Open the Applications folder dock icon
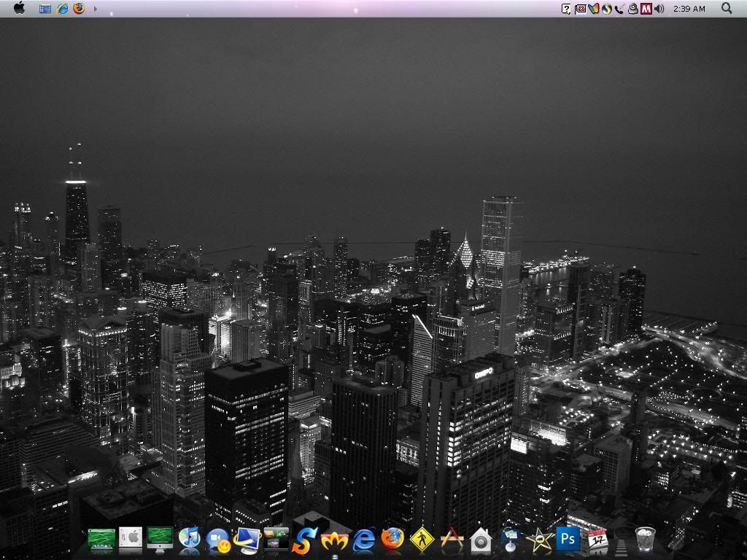Screen dimensions: 747x560 coord(452,540)
